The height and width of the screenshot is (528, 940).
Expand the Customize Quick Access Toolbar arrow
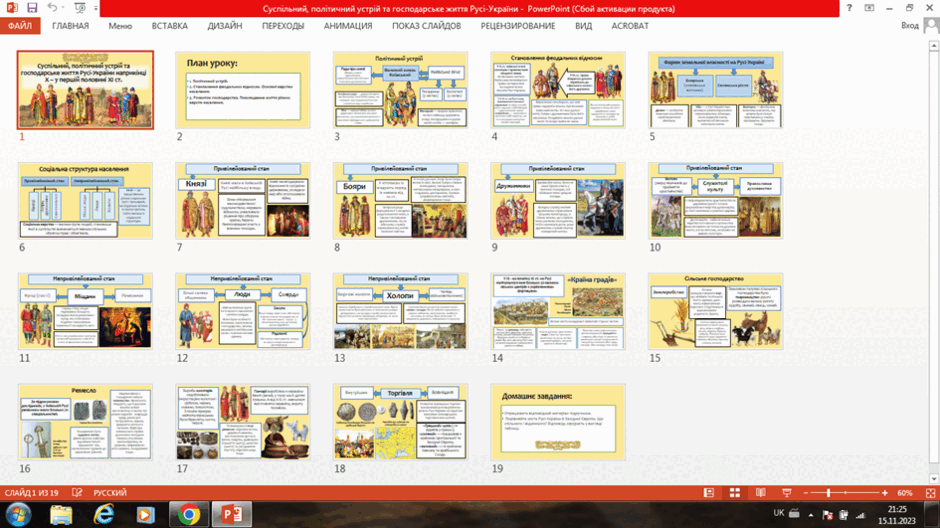(96, 8)
